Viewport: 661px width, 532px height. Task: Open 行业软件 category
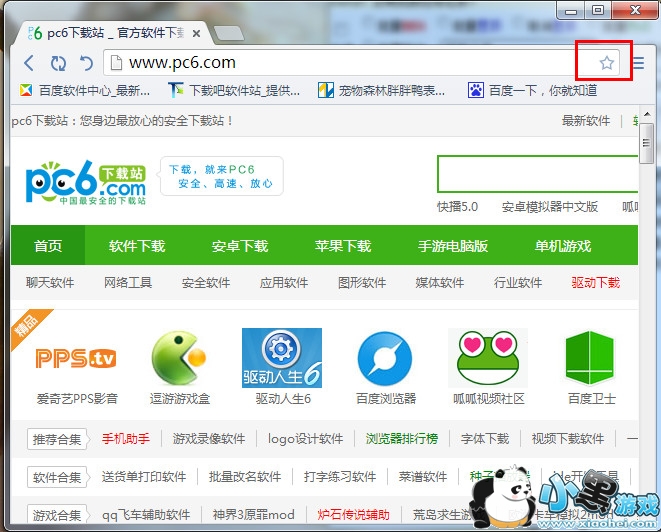(x=518, y=282)
